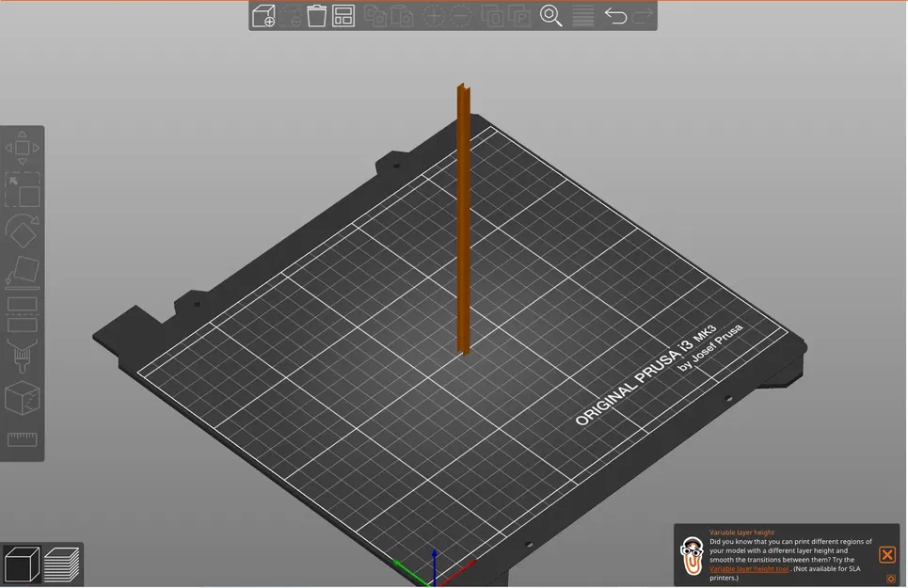Click the Undo arrow

pyautogui.click(x=615, y=16)
